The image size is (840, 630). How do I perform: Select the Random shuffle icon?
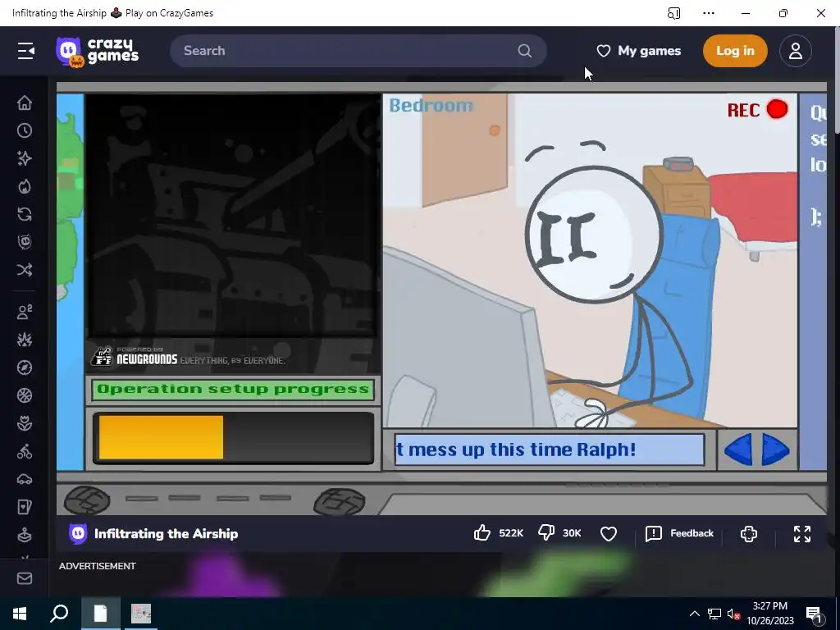click(x=25, y=269)
